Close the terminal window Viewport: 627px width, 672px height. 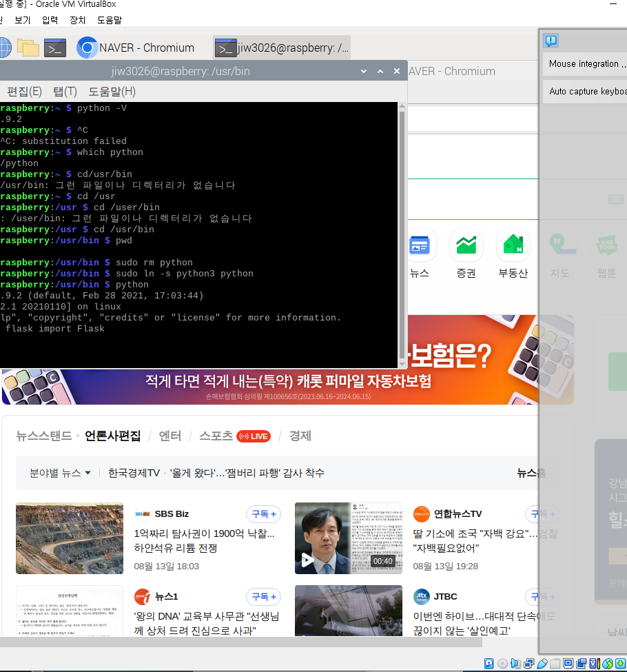point(397,71)
